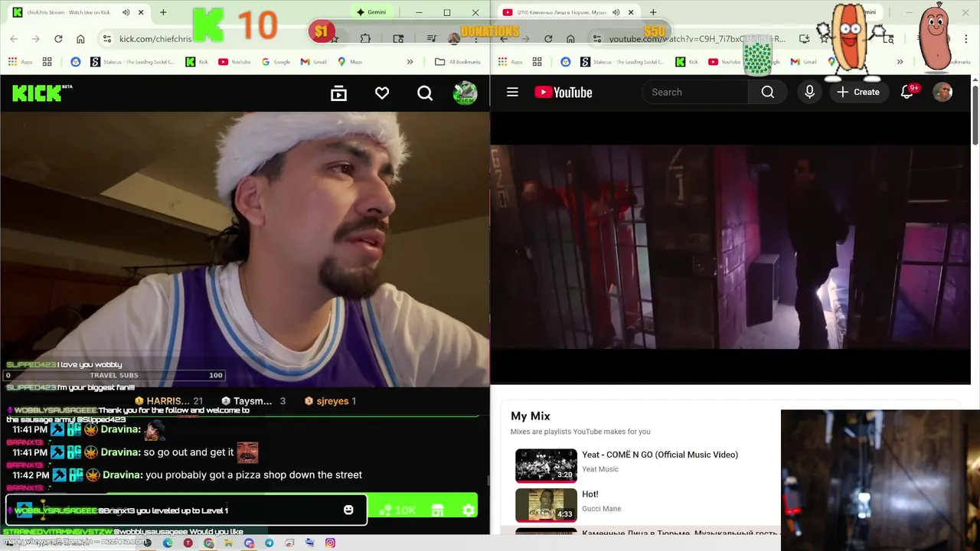Open Kick chat shop icon

[x=437, y=510]
